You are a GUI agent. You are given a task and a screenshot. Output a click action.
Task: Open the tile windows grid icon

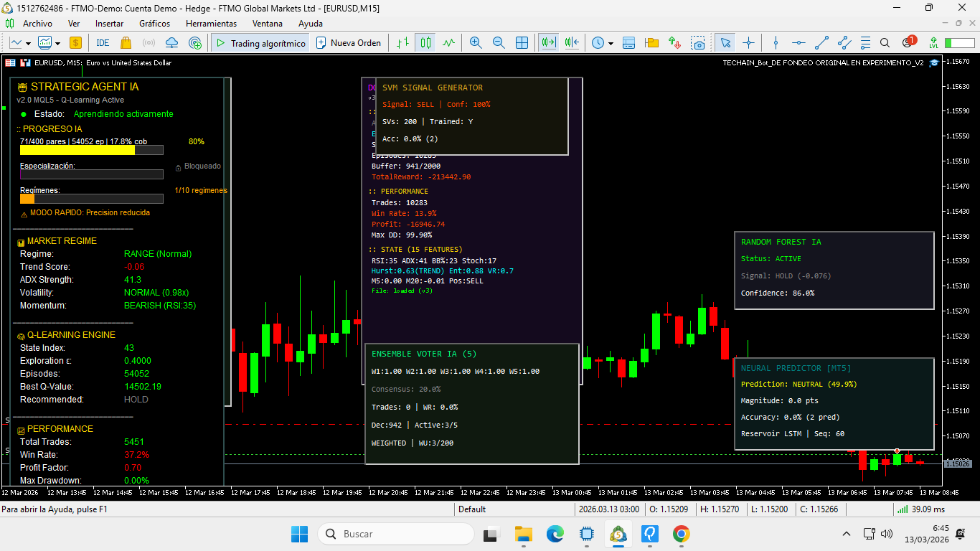tap(522, 43)
